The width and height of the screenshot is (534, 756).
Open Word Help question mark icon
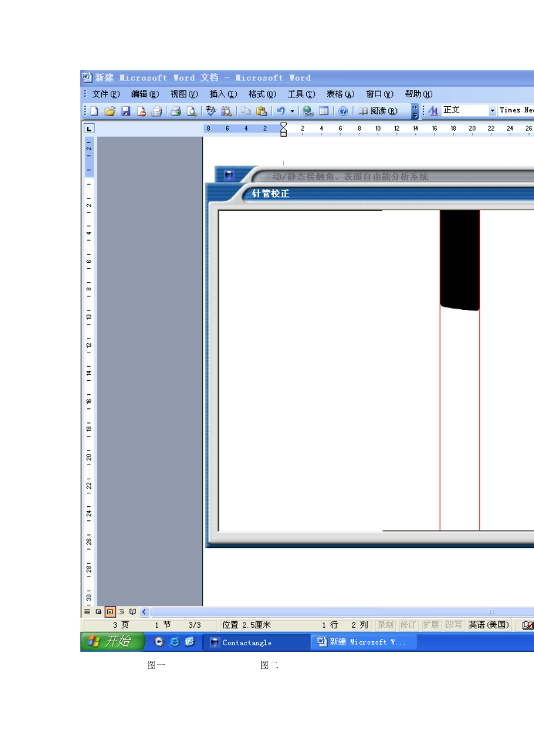(x=343, y=111)
